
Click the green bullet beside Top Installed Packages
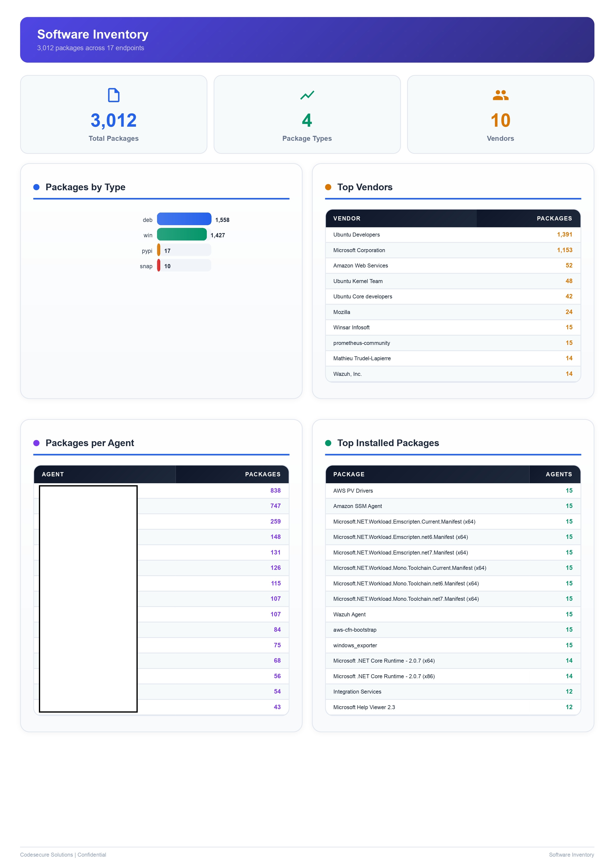328,442
